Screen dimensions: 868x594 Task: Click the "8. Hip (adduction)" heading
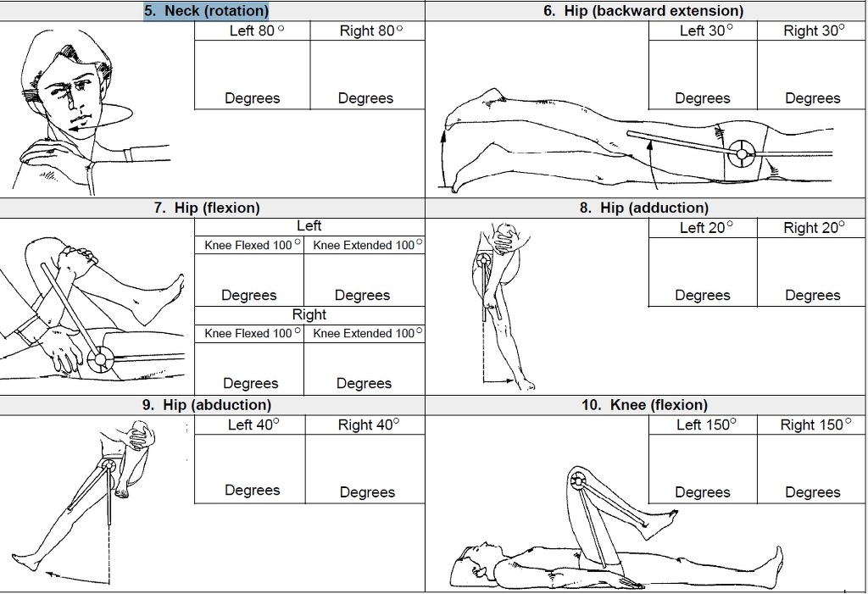click(x=646, y=208)
